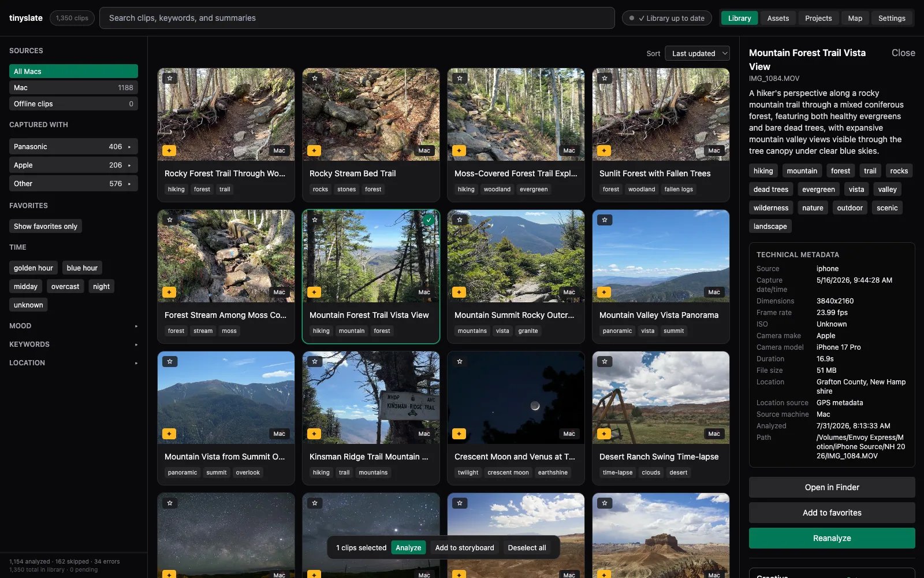Uncheck the selected Mountain Forest Trail Vista View clip
Viewport: 924px width, 578px height.
[x=429, y=220]
